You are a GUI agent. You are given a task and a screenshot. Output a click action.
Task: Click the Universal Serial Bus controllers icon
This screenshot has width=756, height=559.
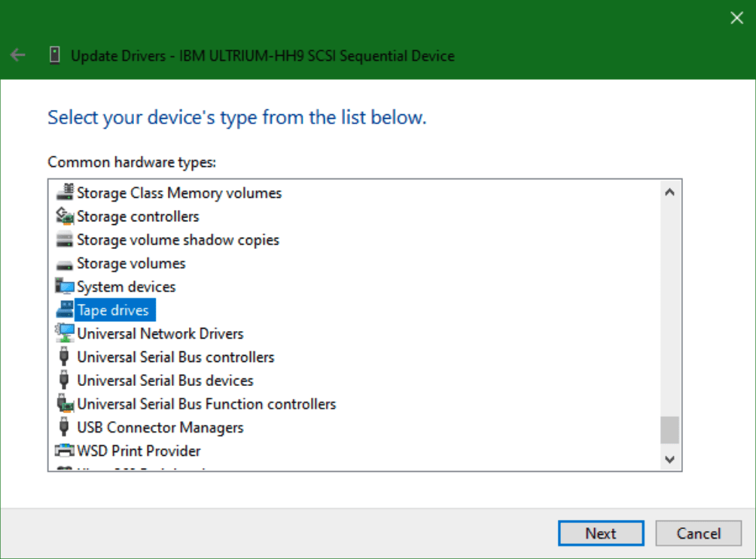66,357
